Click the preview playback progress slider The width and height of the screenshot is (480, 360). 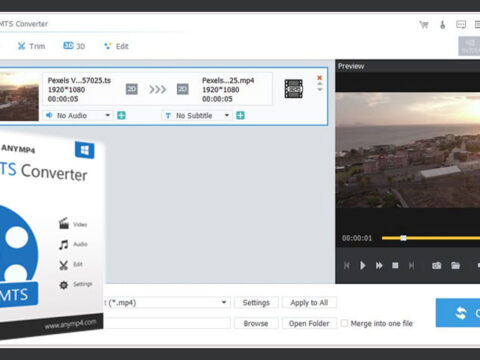point(431,238)
